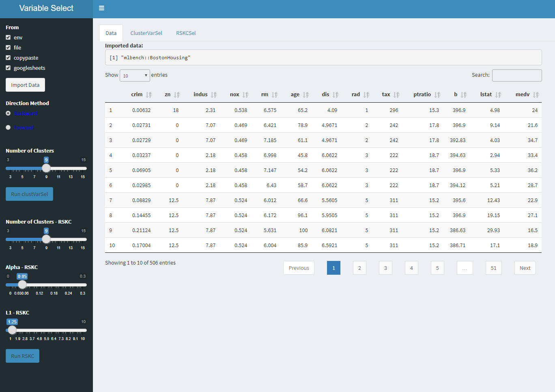The image size is (555, 392).
Task: Sort by nox using its sort icon
Action: coord(245,95)
